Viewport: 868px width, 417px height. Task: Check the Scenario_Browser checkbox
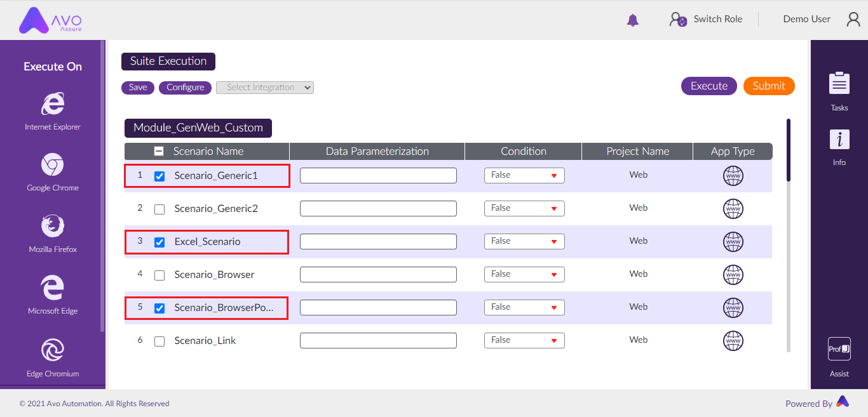click(x=159, y=275)
